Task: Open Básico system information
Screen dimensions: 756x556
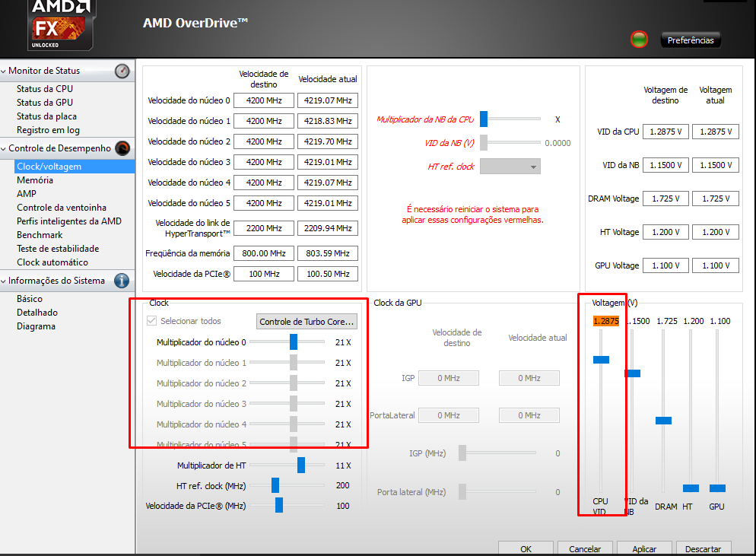Action: (x=30, y=298)
